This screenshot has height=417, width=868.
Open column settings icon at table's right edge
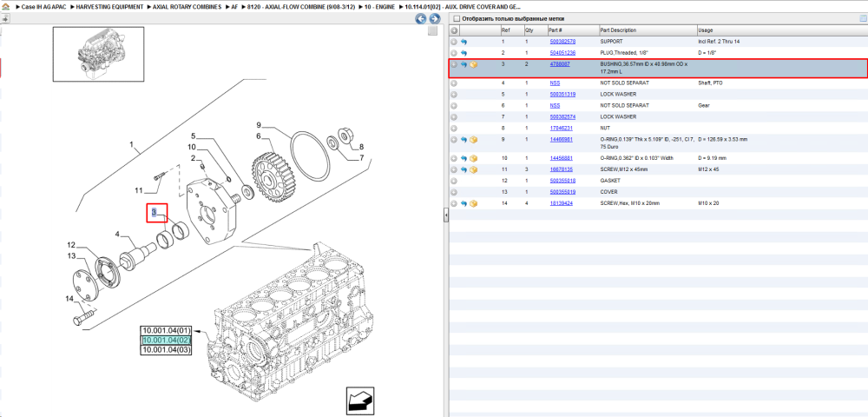(863, 18)
